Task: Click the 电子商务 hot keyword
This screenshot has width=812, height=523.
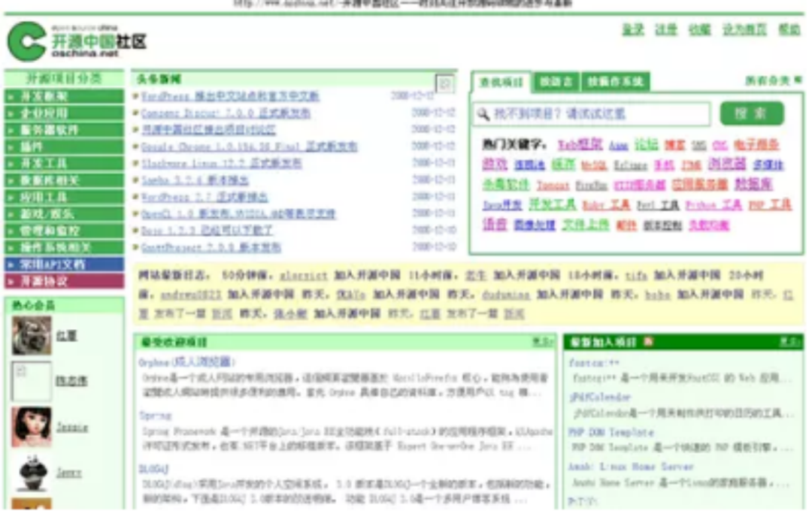Action: coord(756,144)
